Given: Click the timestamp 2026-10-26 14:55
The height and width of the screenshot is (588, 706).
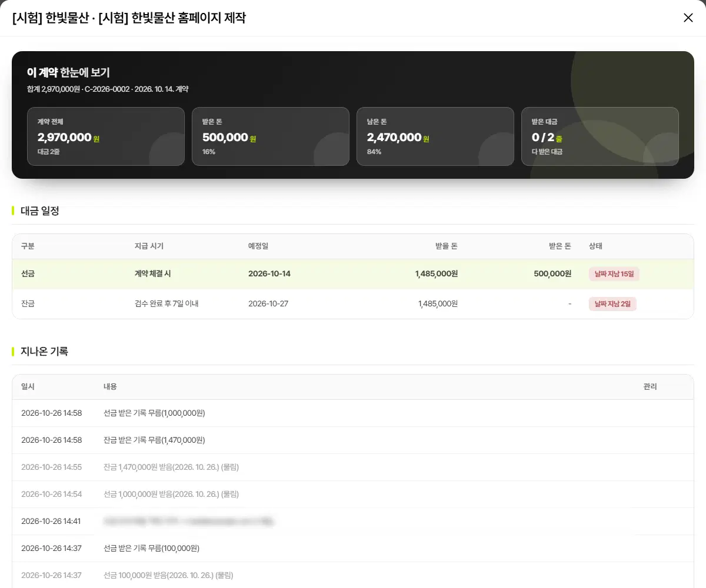Looking at the screenshot, I should [51, 467].
